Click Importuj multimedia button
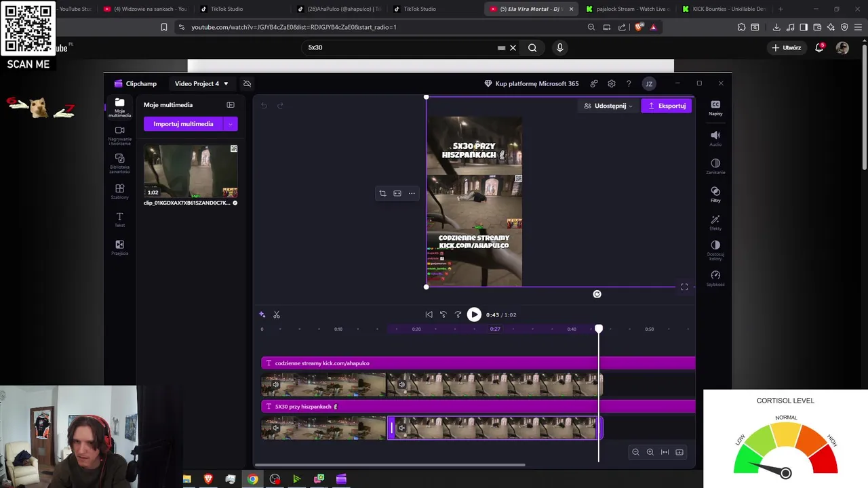The image size is (868, 488). coord(183,124)
